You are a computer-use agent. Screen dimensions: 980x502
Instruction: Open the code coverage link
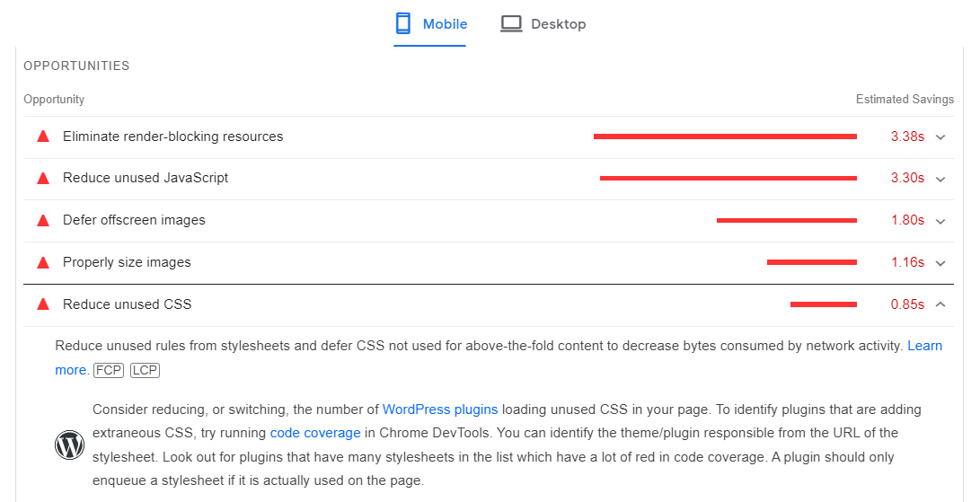click(x=315, y=433)
